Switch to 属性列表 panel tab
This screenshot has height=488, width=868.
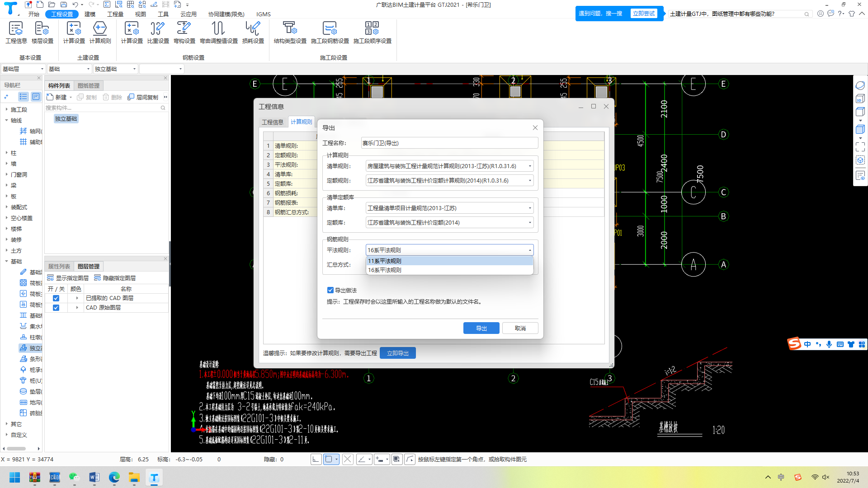point(59,266)
